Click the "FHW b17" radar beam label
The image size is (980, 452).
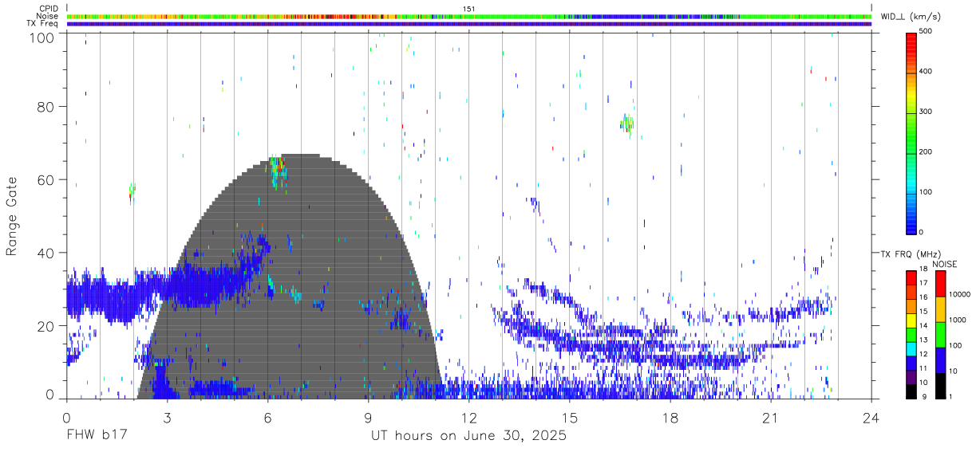(x=96, y=436)
